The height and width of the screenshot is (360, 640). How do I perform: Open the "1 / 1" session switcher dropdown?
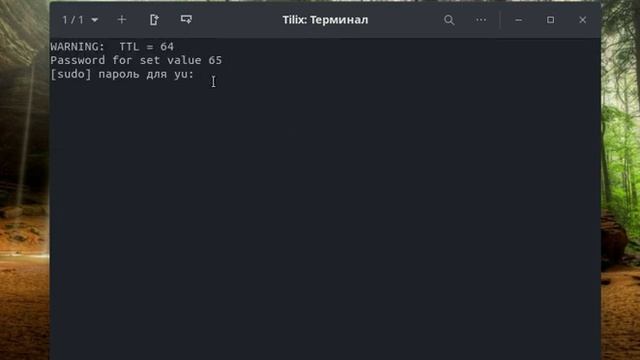(80, 20)
